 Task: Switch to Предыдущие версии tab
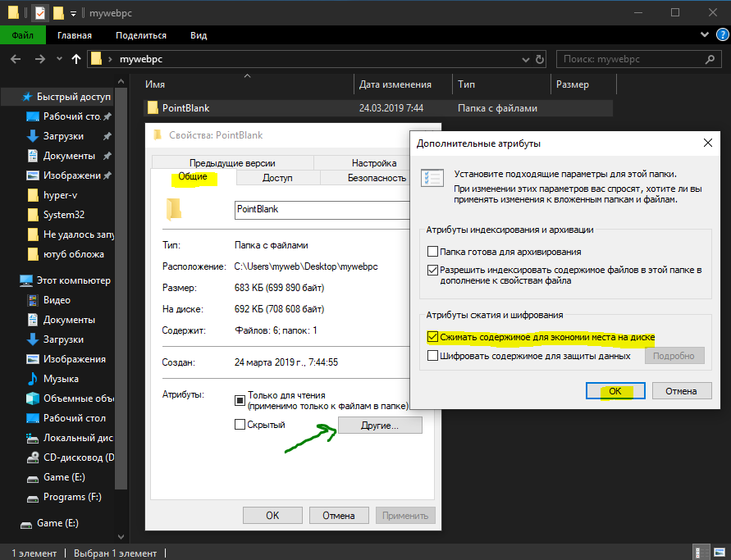tap(232, 163)
